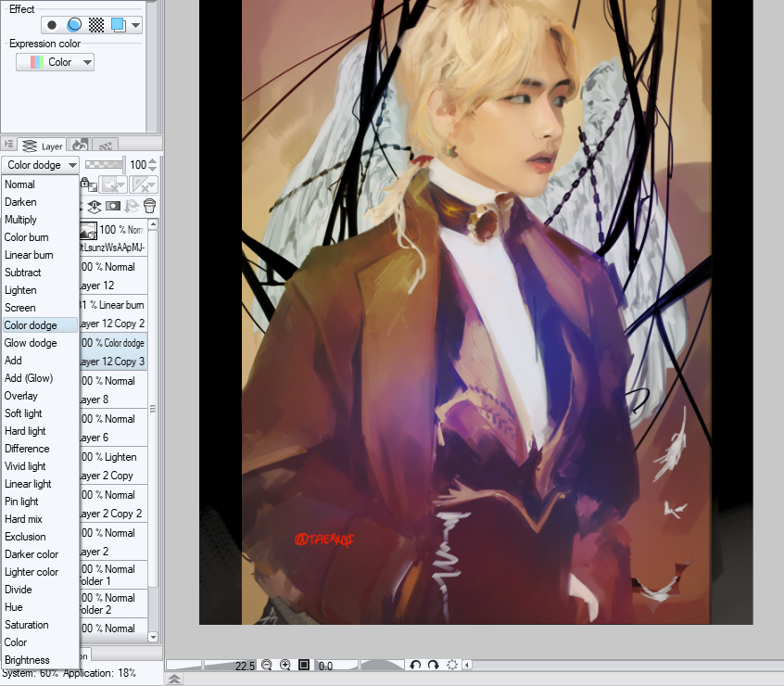The width and height of the screenshot is (784, 686).
Task: Fit canvas to screen icon
Action: [304, 665]
